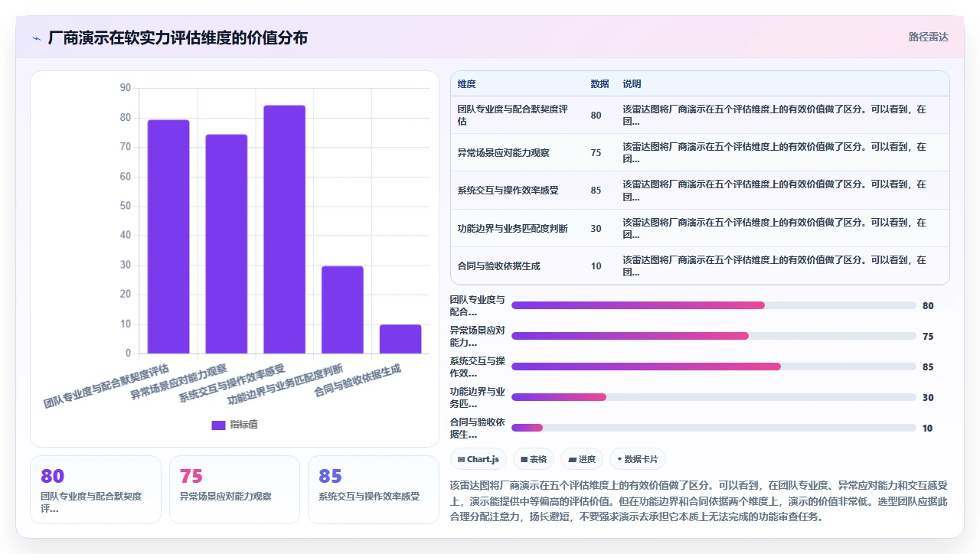980x554 pixels.
Task: Click the progress bar showing 75
Action: [714, 336]
